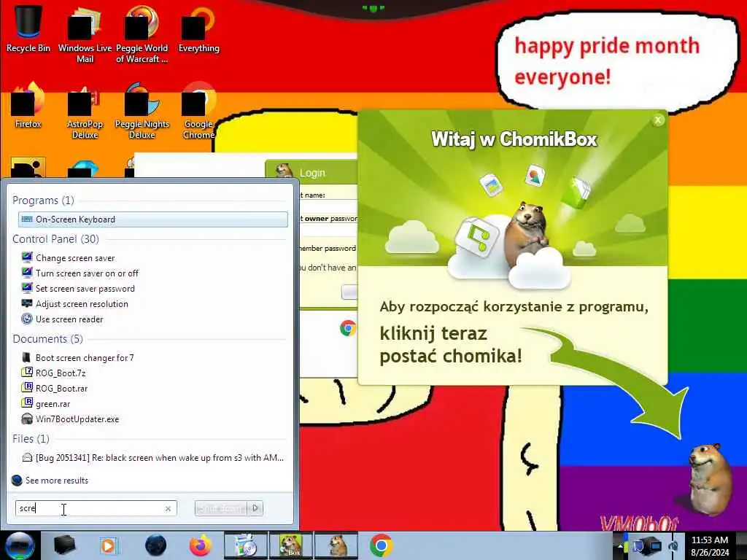Screen dimensions: 747x560
Task: Launch On-Screen Keyboard from search results
Action: pyautogui.click(x=153, y=219)
